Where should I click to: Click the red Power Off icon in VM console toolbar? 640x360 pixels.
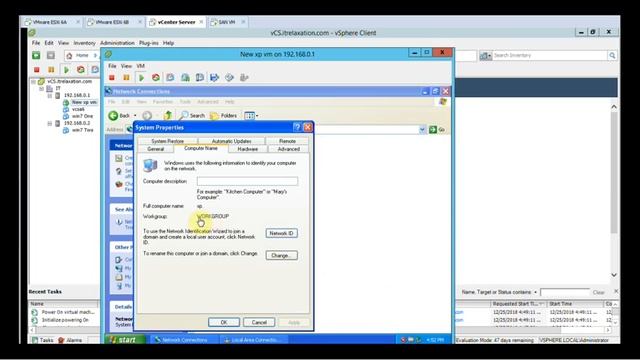112,78
